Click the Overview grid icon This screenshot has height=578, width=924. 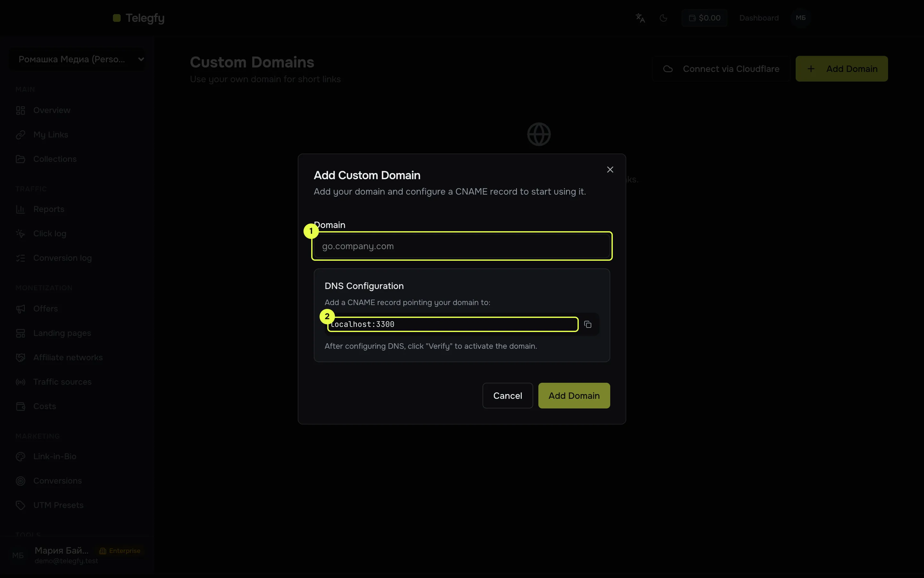click(21, 110)
